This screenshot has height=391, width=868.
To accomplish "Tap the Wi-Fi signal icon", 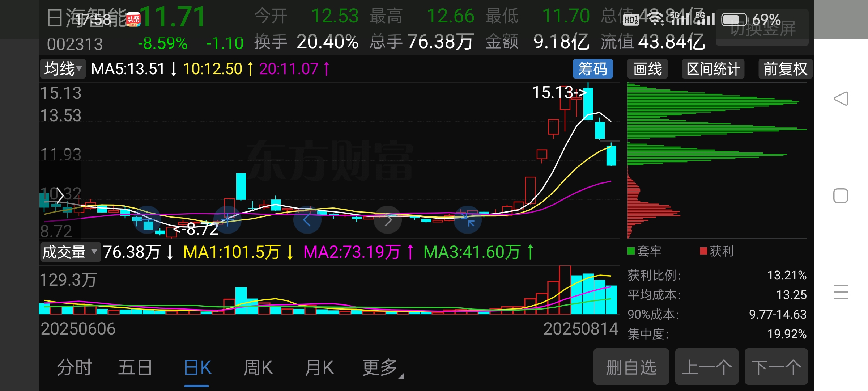I will coord(655,19).
